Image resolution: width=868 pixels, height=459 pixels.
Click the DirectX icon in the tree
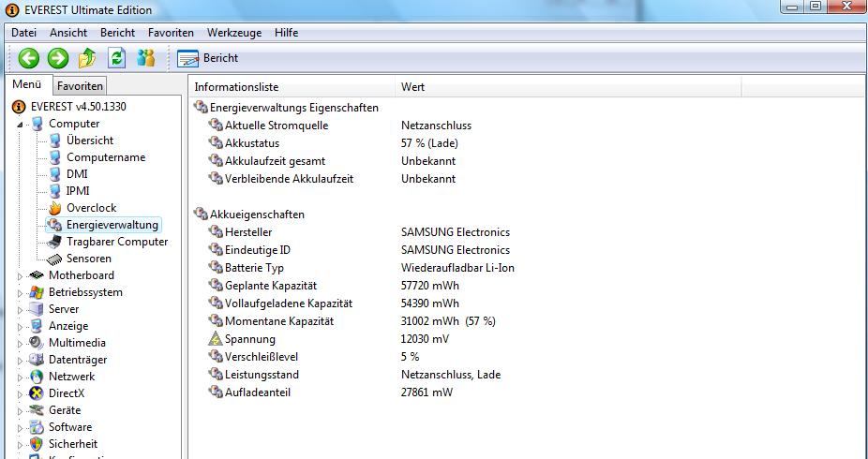click(x=37, y=393)
